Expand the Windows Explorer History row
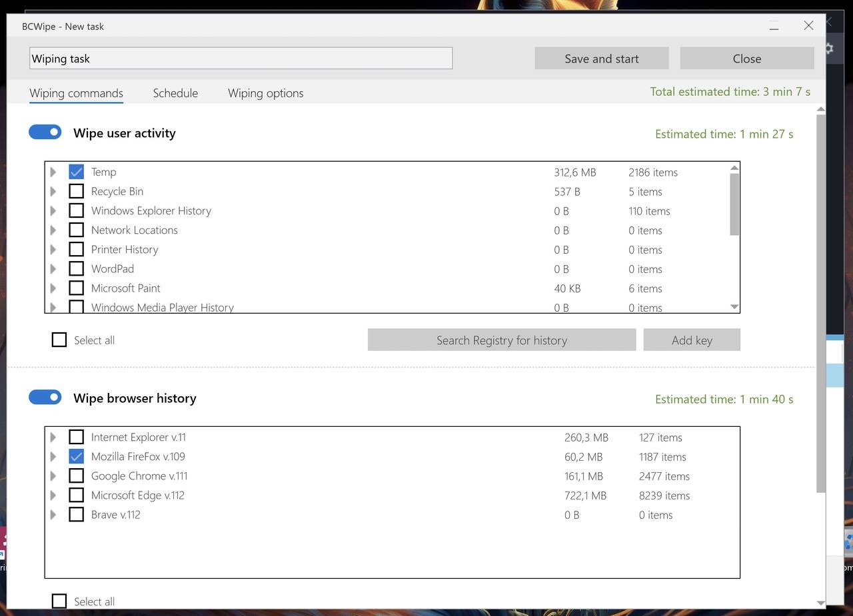 point(53,210)
